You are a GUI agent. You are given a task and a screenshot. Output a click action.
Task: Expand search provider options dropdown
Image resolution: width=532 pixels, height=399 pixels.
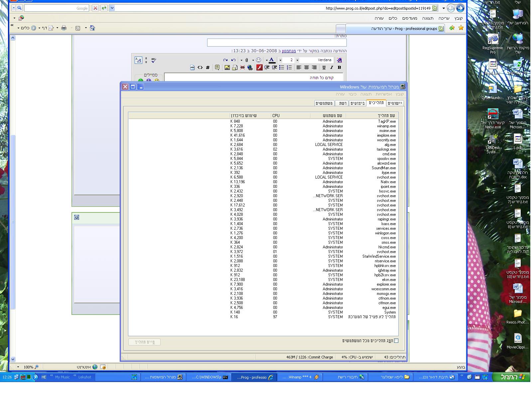pyautogui.click(x=14, y=8)
